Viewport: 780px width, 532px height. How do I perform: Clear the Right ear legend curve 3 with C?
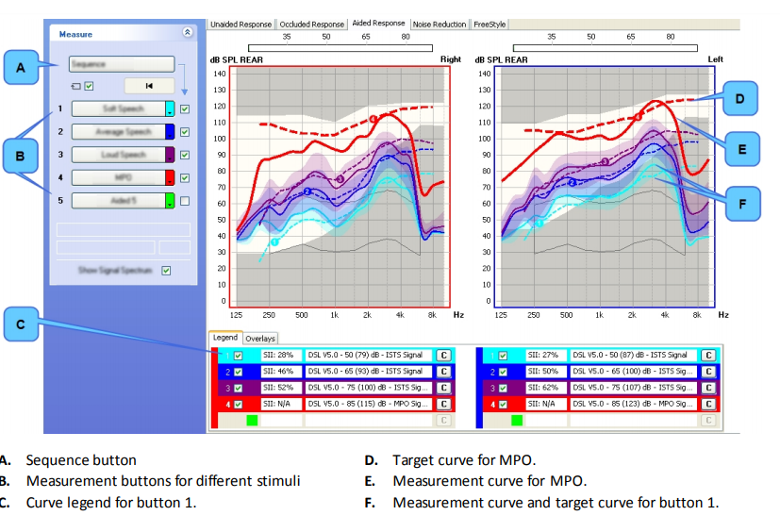[x=443, y=389]
